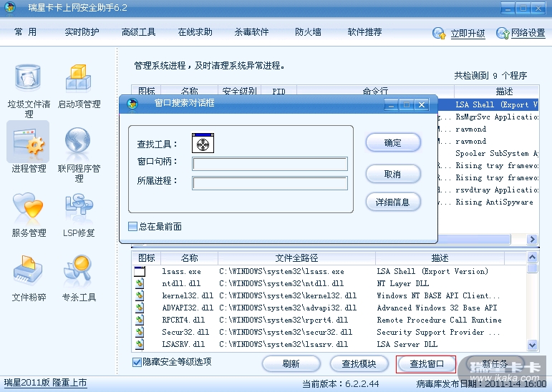Click the 刷新 refresh button
552x392 pixels.
(x=291, y=364)
